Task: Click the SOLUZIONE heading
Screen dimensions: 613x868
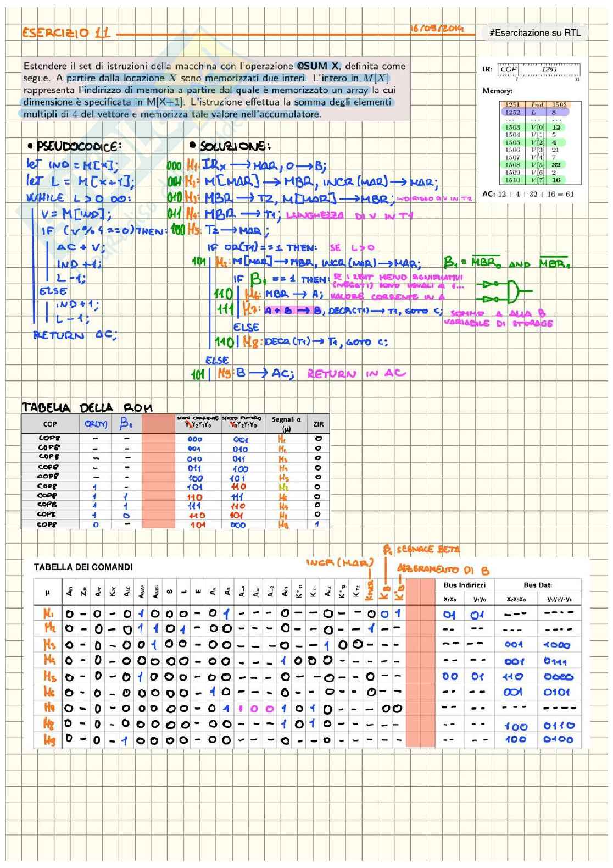Action: 231,146
